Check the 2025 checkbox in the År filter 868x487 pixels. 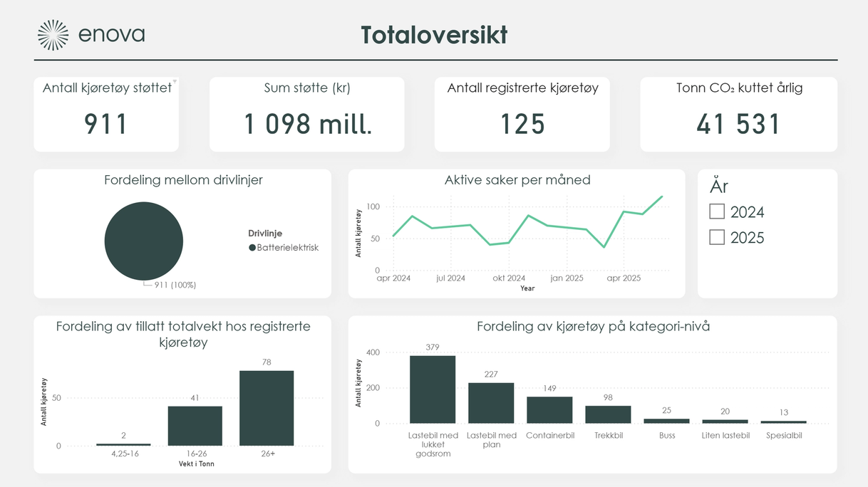coord(715,237)
